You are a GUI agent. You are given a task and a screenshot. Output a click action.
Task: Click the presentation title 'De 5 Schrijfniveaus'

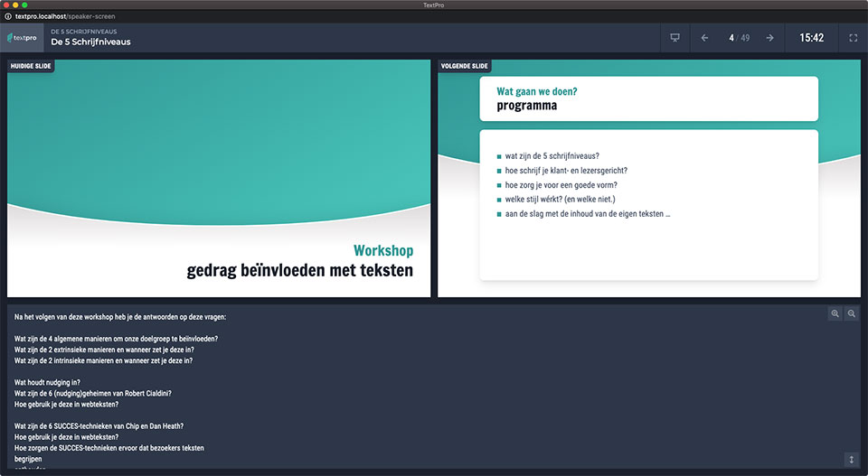click(90, 42)
